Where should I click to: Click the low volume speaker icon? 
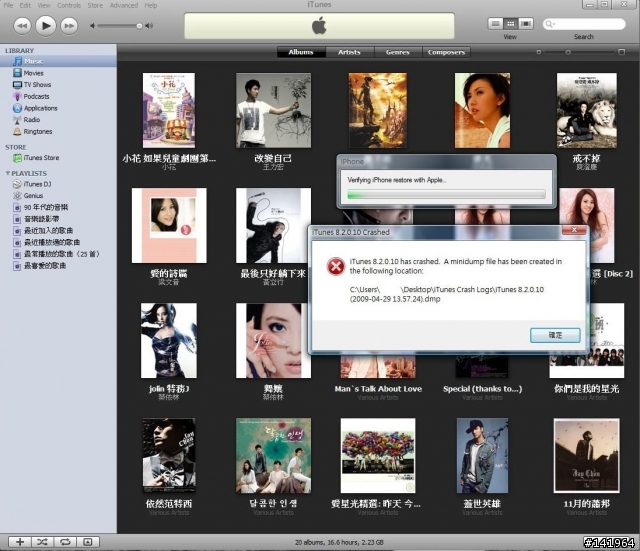(x=93, y=26)
